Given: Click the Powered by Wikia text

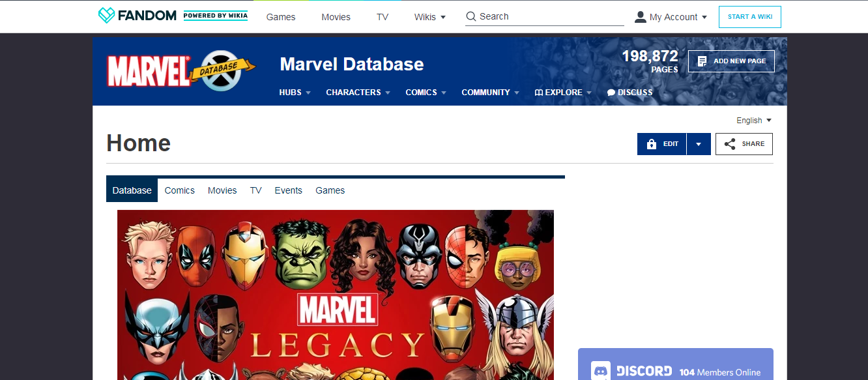Looking at the screenshot, I should click(x=216, y=16).
